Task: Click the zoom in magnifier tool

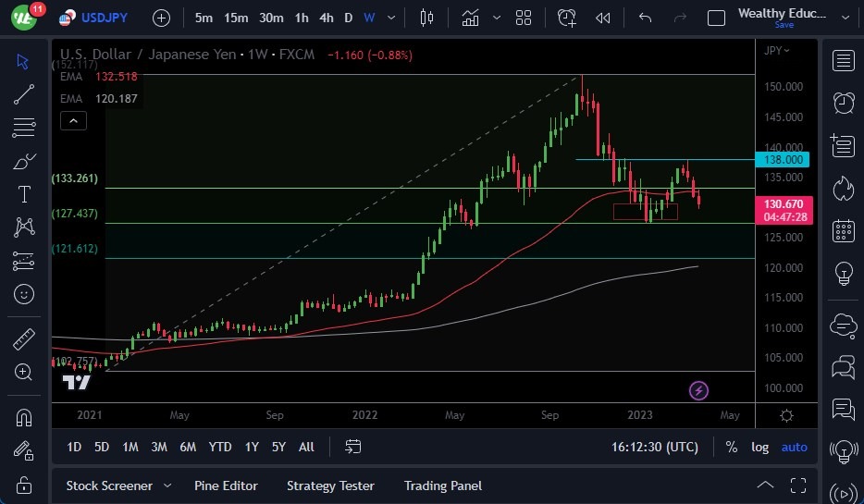Action: (24, 372)
